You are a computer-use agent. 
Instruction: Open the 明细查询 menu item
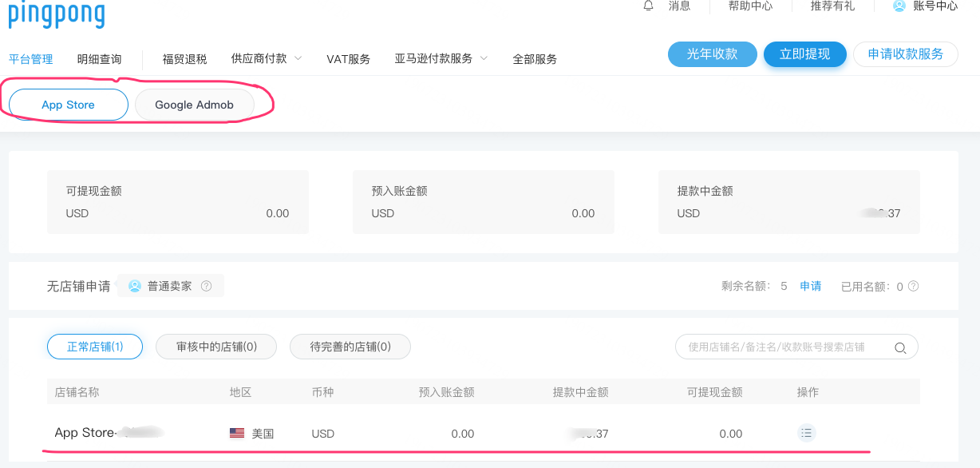click(100, 59)
